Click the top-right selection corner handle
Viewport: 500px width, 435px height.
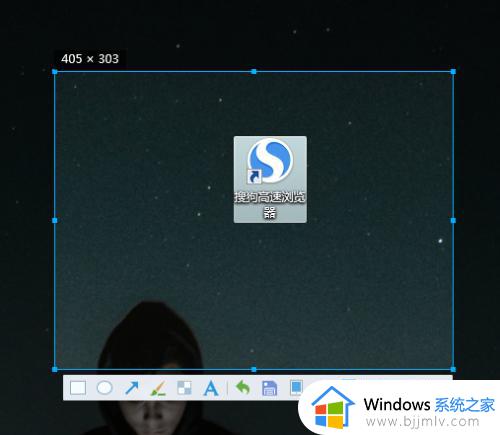click(x=453, y=72)
